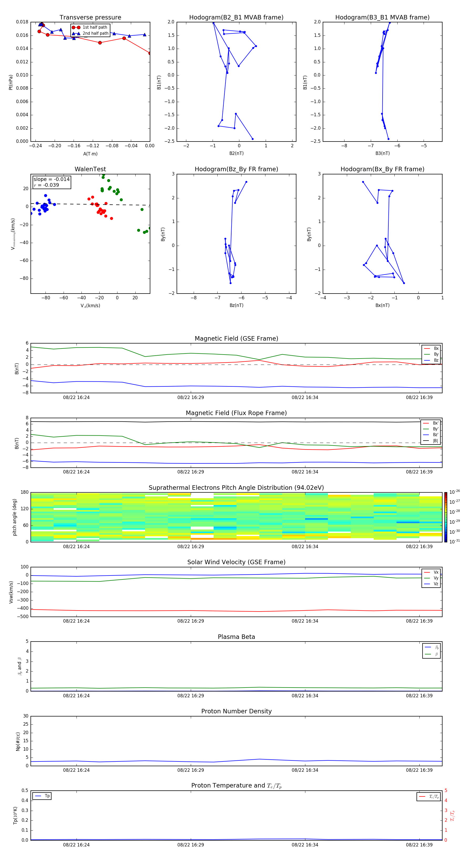Click the pitch angle colorbar
Image resolution: width=473 pixels, height=868 pixels.
[x=446, y=517]
